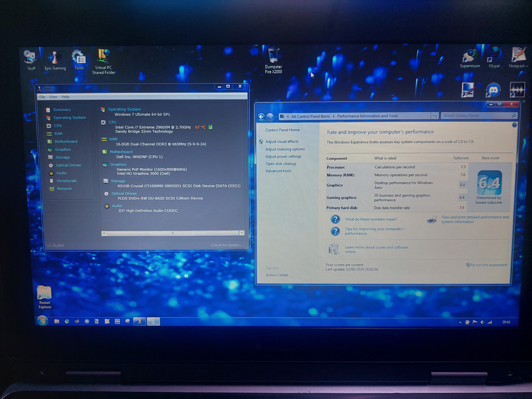Open Control Panel Home link
Viewport: 532px width, 399px height.
click(282, 130)
